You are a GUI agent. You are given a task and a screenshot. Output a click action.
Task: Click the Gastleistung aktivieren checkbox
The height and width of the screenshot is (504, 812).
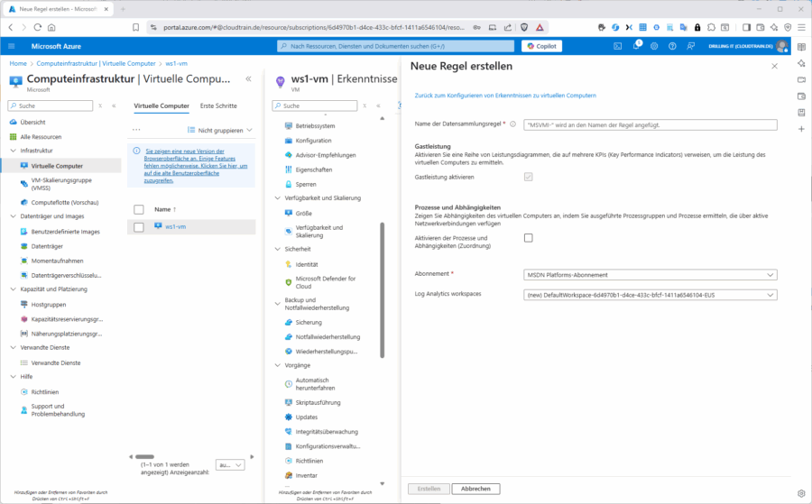(528, 177)
